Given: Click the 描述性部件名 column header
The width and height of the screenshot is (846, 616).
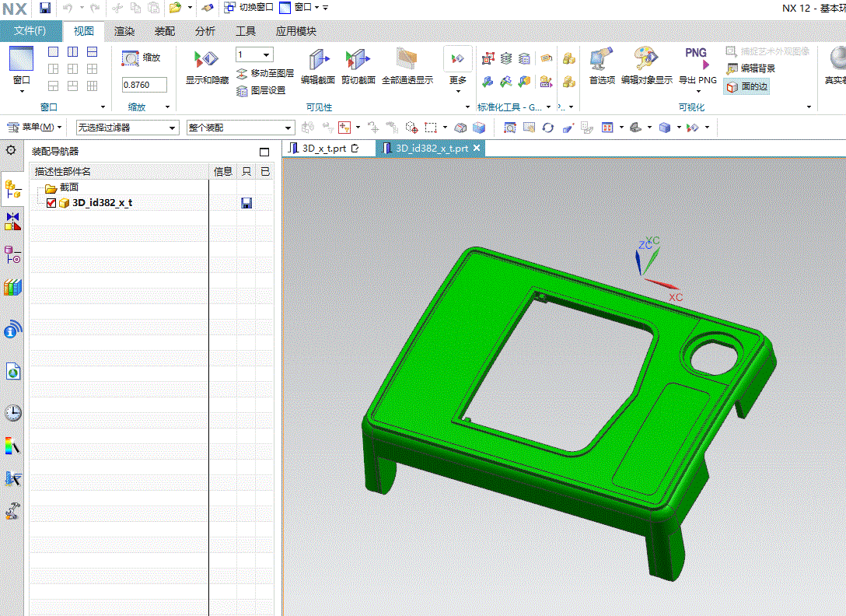Looking at the screenshot, I should (x=119, y=172).
